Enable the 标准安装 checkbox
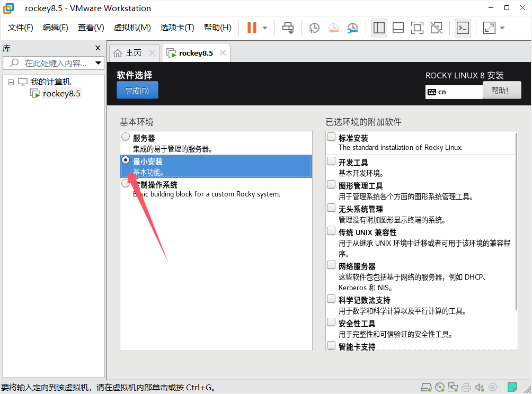This screenshot has height=394, width=532. [331, 137]
